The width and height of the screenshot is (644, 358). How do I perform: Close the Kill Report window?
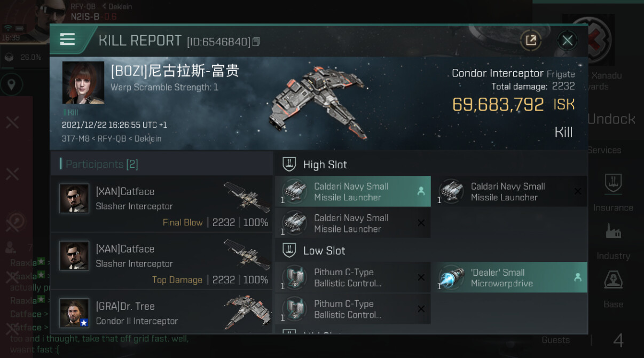[567, 40]
